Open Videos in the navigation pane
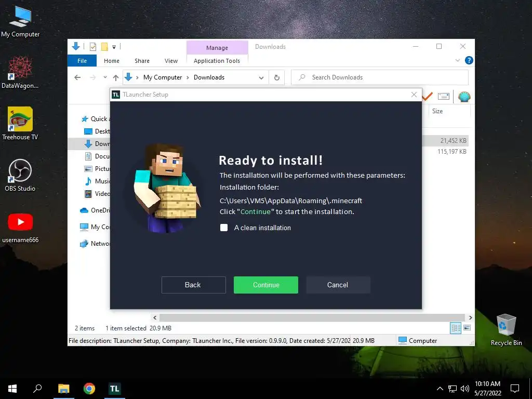The image size is (532, 399). tap(97, 194)
